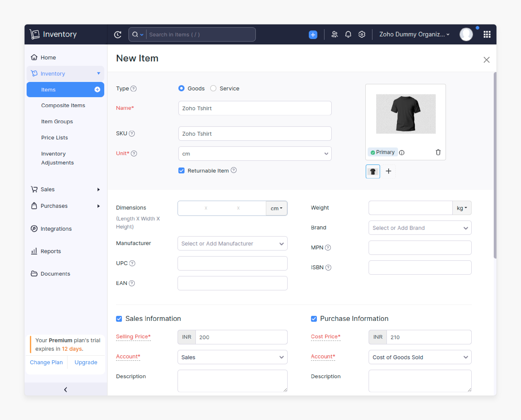The height and width of the screenshot is (420, 521).
Task: Click the search magnifier icon
Action: 135,34
